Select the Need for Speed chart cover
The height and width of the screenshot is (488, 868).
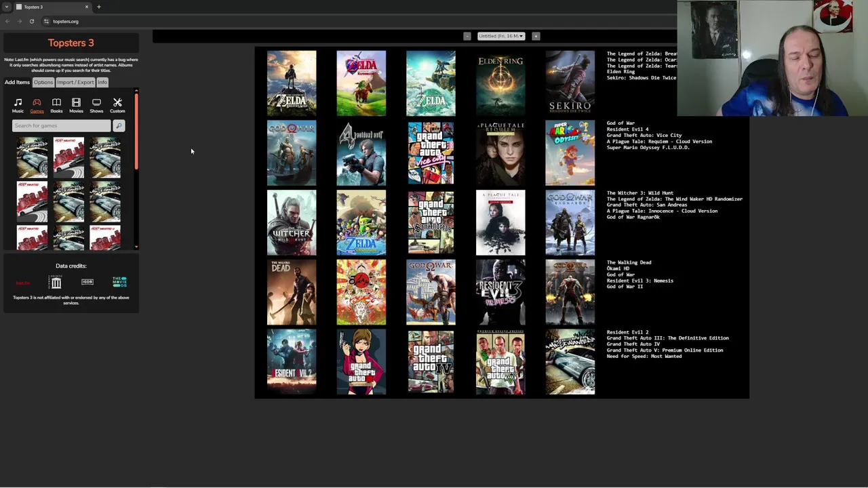tap(570, 362)
